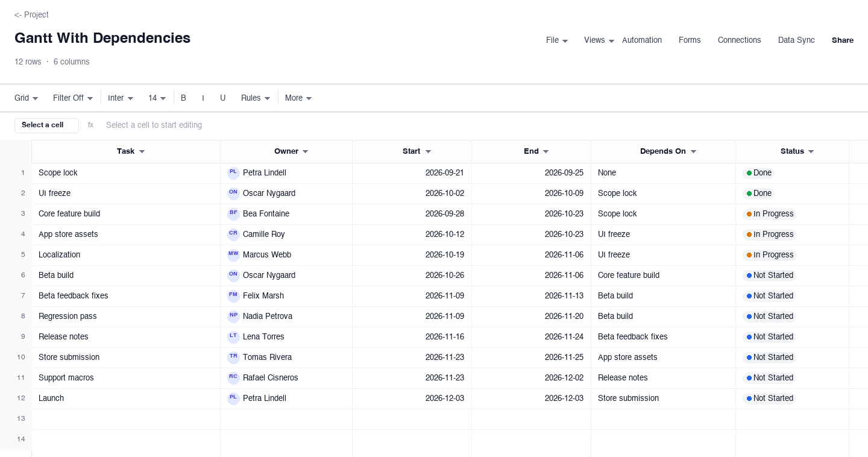Click the cell reference box 'Select a cell'
Screen dimensions: 868x457
click(46, 125)
